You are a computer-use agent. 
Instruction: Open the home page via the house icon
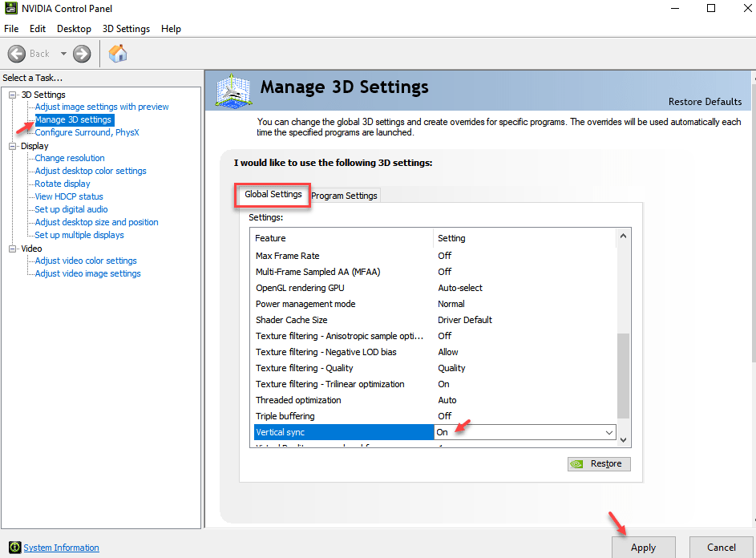pos(117,53)
